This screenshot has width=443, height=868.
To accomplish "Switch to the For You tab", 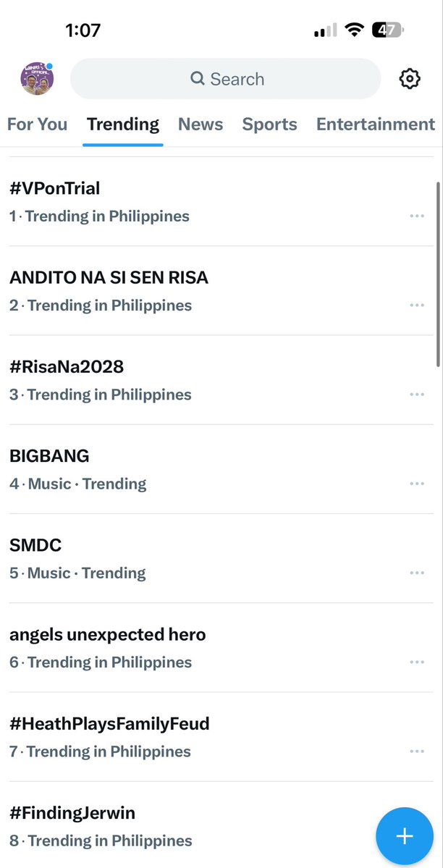I will (37, 125).
